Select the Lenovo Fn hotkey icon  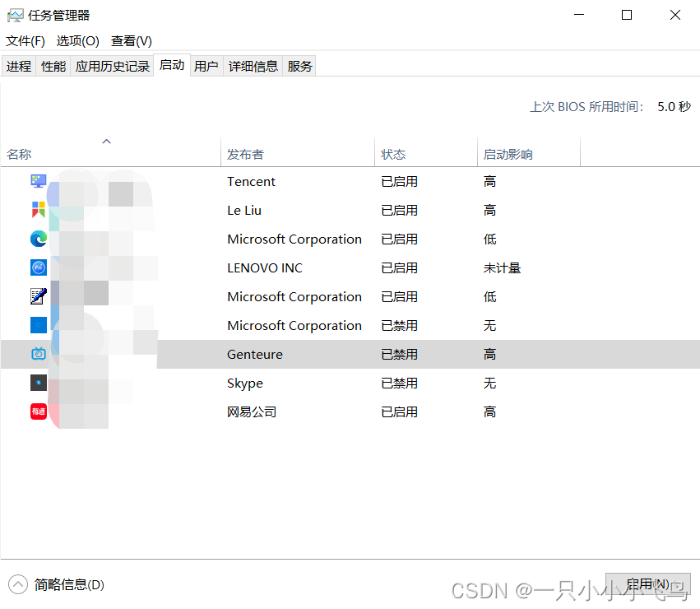tap(39, 267)
